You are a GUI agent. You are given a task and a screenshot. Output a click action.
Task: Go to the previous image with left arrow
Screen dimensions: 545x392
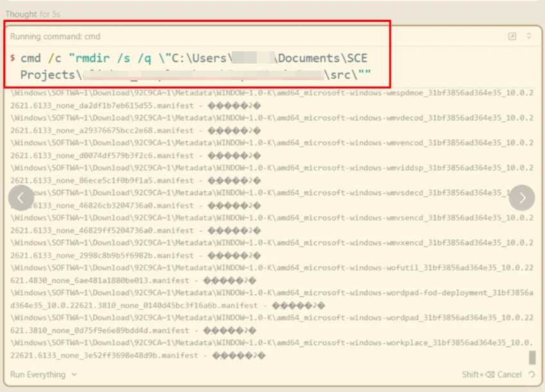coord(21,198)
